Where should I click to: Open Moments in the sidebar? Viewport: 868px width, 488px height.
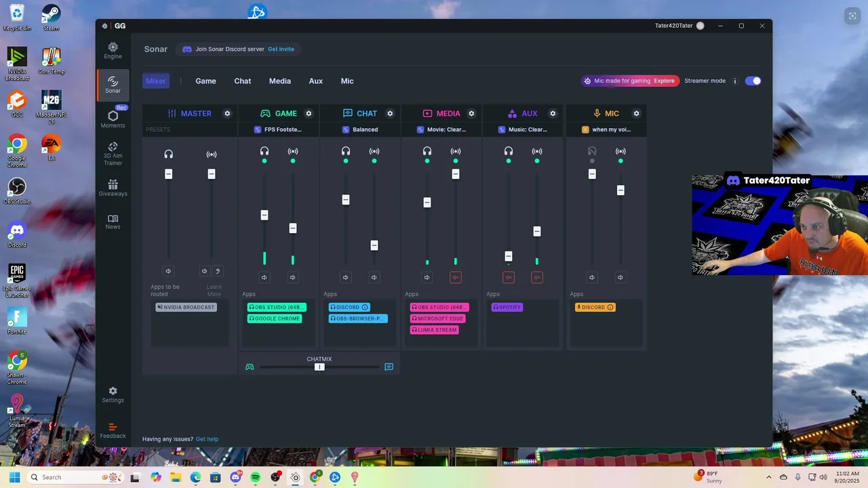coord(113,119)
